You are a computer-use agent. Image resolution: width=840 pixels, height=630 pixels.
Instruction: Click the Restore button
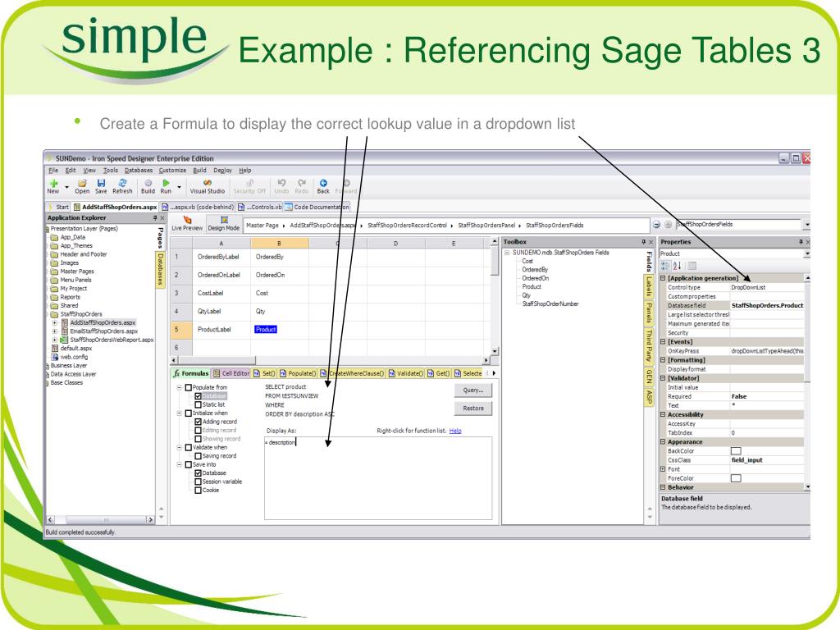(x=473, y=409)
